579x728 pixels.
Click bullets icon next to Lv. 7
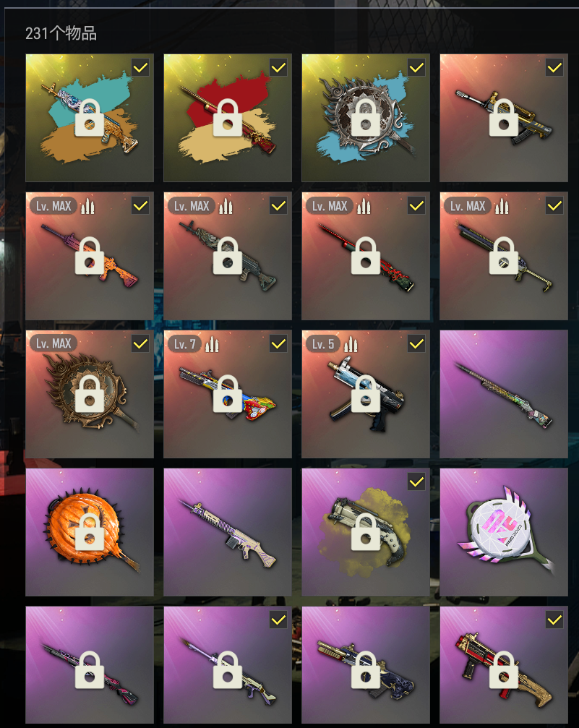point(212,345)
